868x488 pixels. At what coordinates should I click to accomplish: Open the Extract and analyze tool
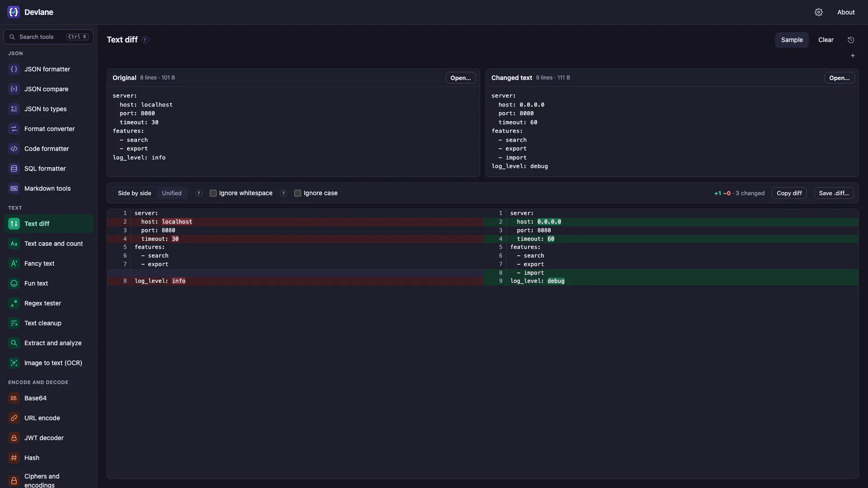point(49,343)
